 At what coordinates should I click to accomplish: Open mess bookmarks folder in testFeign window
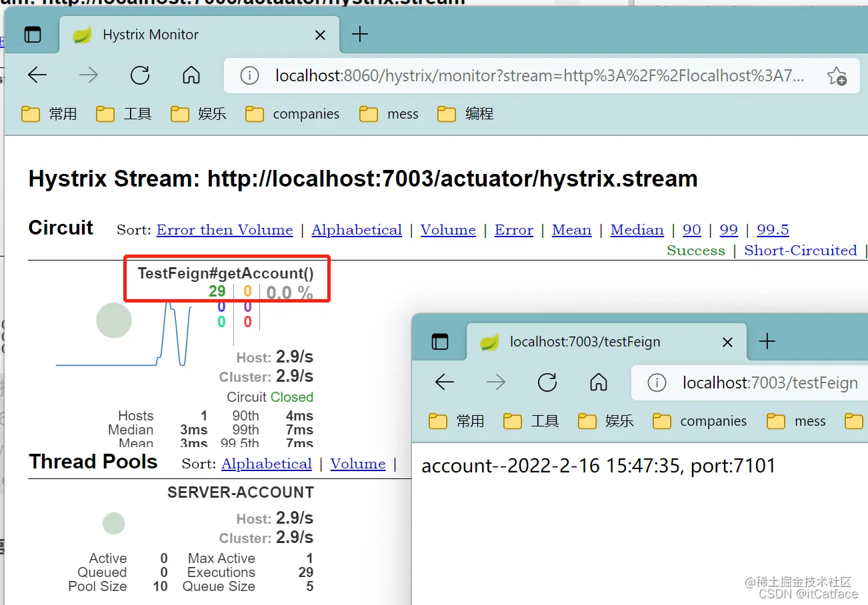797,421
